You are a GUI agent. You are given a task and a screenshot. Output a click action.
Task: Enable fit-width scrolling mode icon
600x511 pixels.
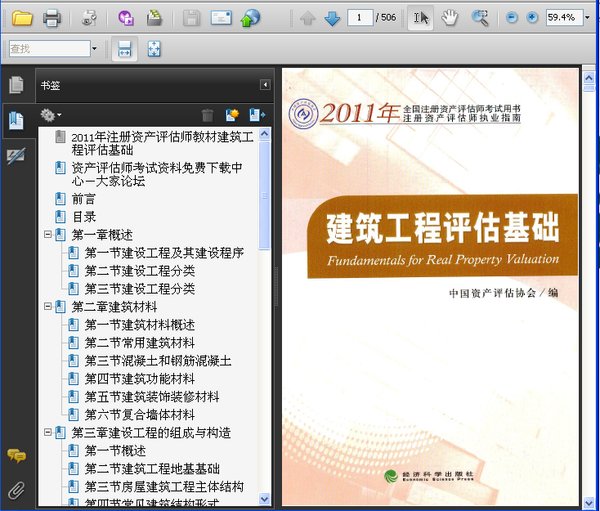(x=125, y=49)
